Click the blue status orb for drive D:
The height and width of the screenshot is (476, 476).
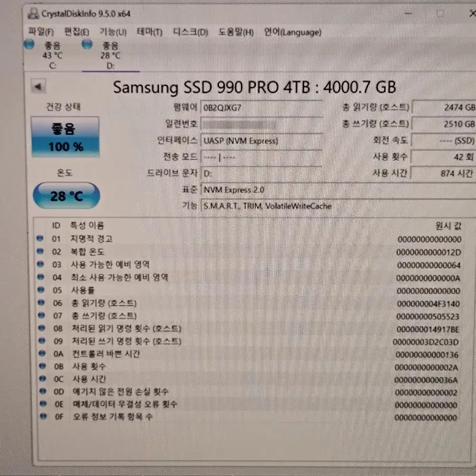tap(87, 44)
